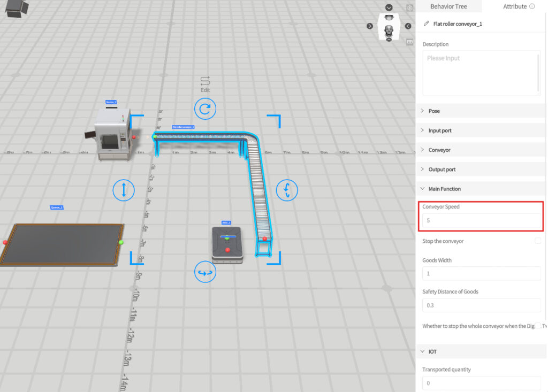The image size is (548, 392).
Task: Click the keyboard grid icon below view cube
Action: click(x=409, y=42)
